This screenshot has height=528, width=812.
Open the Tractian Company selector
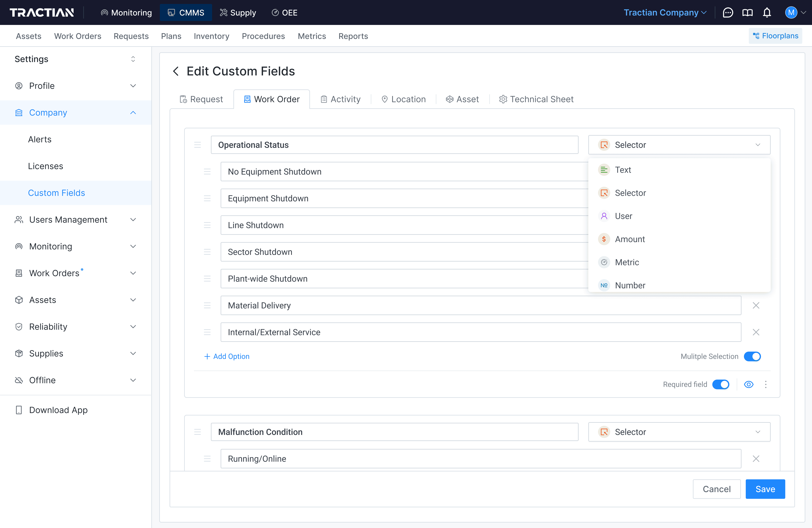(665, 13)
